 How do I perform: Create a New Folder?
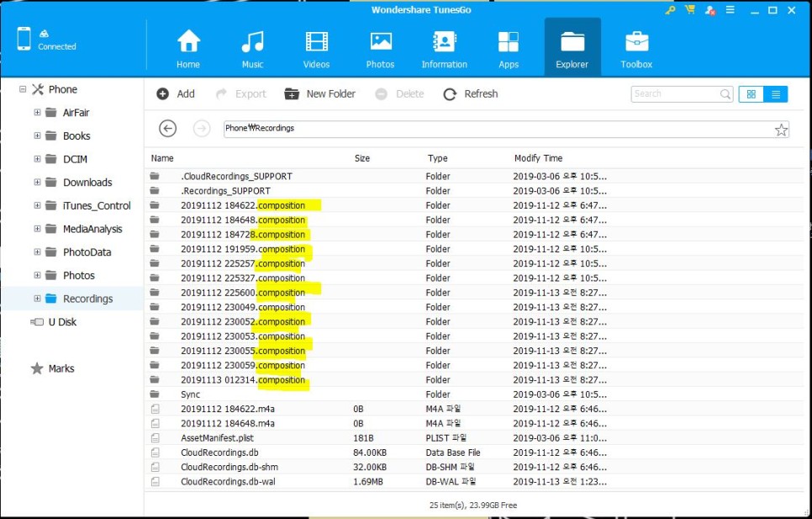coord(320,93)
